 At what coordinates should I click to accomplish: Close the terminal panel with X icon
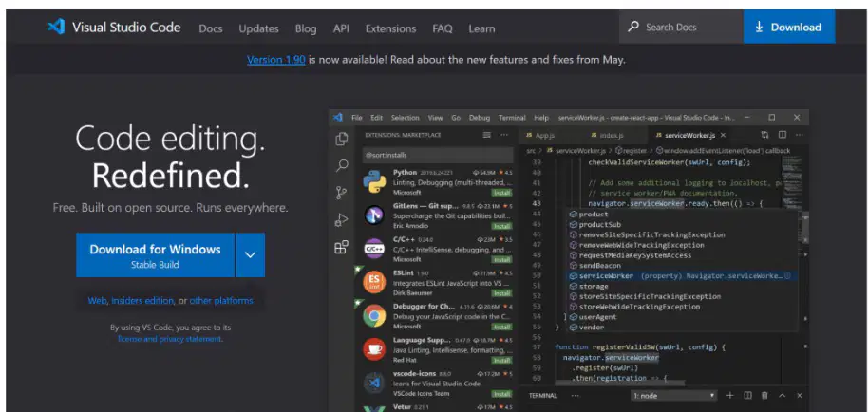pyautogui.click(x=800, y=396)
